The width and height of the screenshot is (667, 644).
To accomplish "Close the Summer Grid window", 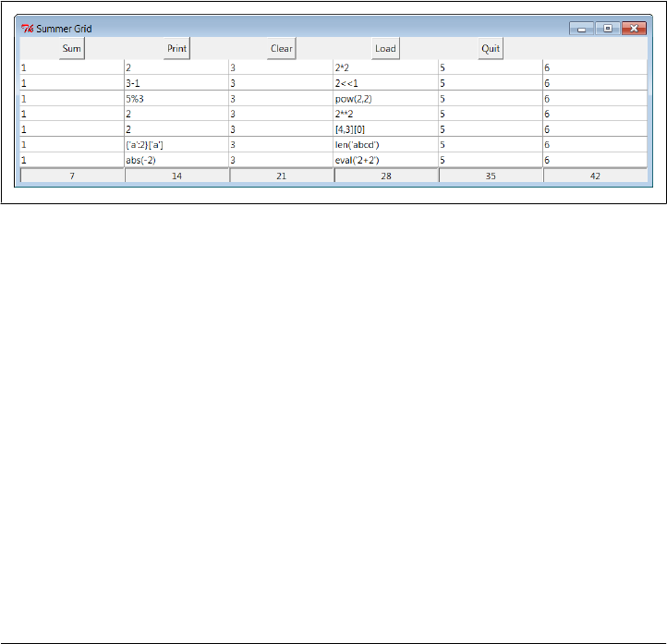I will 634,29.
